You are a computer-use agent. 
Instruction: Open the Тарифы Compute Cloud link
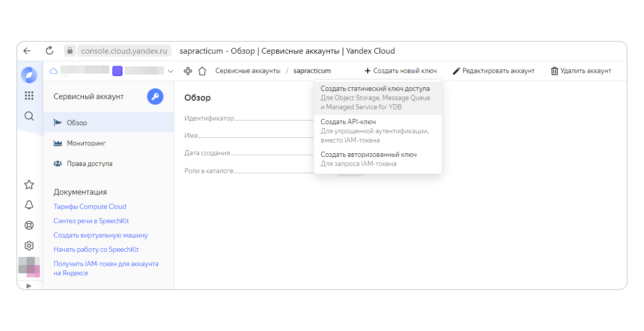tap(90, 206)
